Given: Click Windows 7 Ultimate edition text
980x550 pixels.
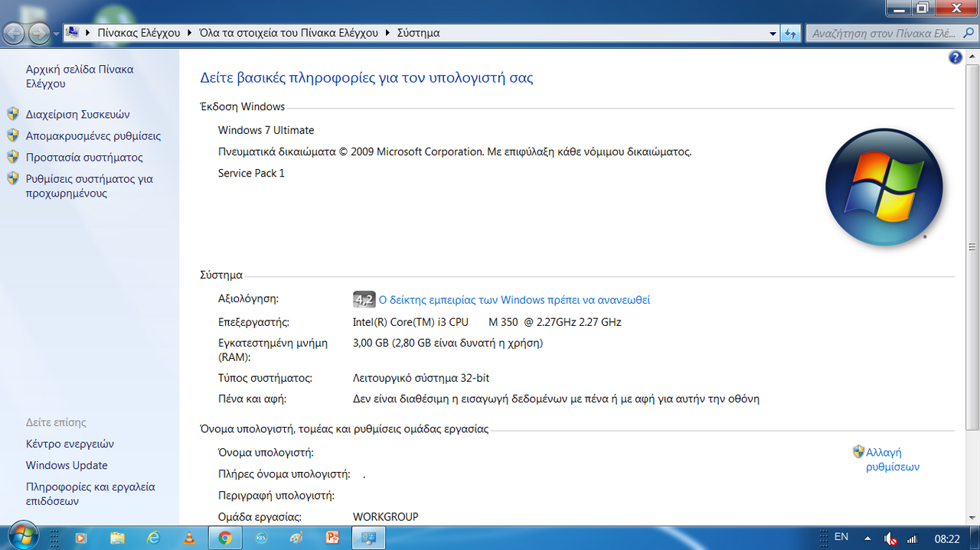Looking at the screenshot, I should (266, 130).
